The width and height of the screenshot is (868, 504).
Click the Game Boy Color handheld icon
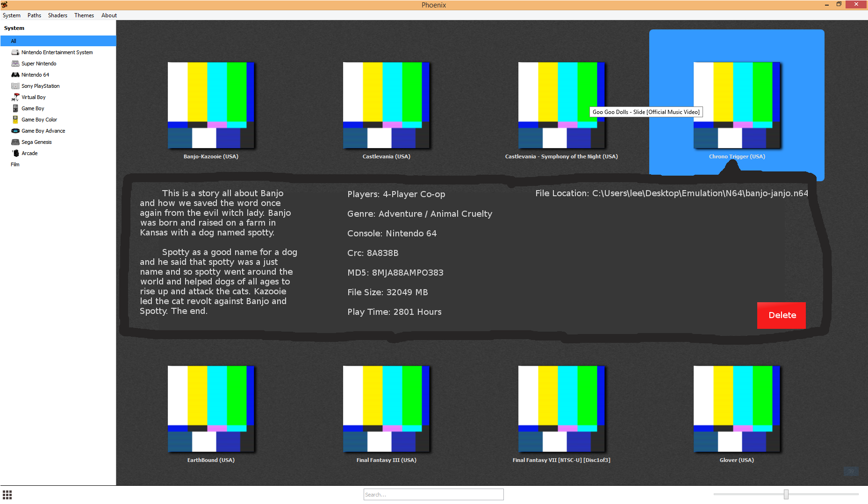click(x=15, y=120)
